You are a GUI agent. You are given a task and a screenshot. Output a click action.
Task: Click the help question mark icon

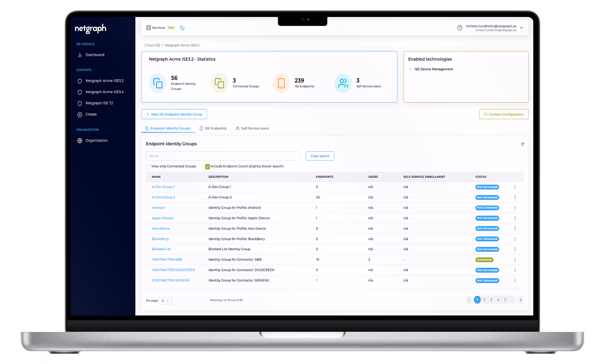[x=460, y=28]
